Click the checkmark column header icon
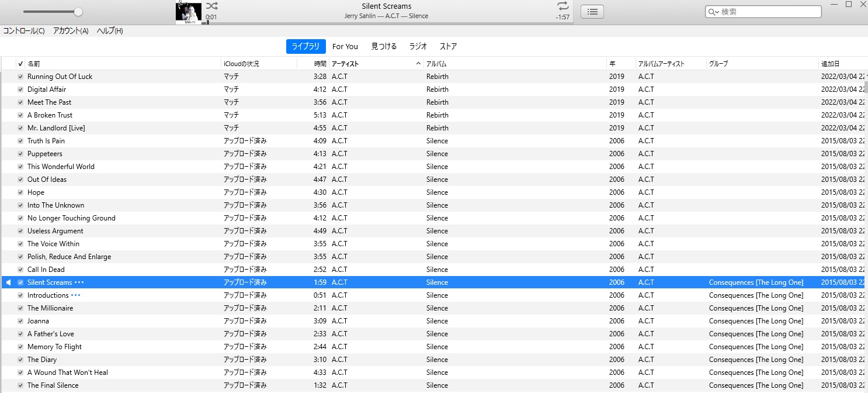Image resolution: width=868 pixels, height=393 pixels. [x=20, y=64]
